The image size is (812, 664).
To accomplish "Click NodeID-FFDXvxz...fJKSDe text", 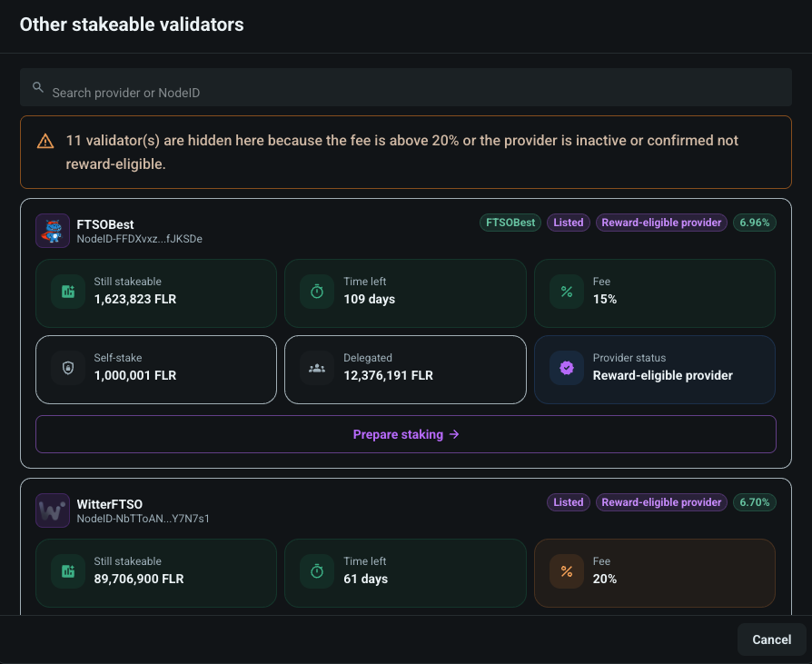I will click(139, 239).
